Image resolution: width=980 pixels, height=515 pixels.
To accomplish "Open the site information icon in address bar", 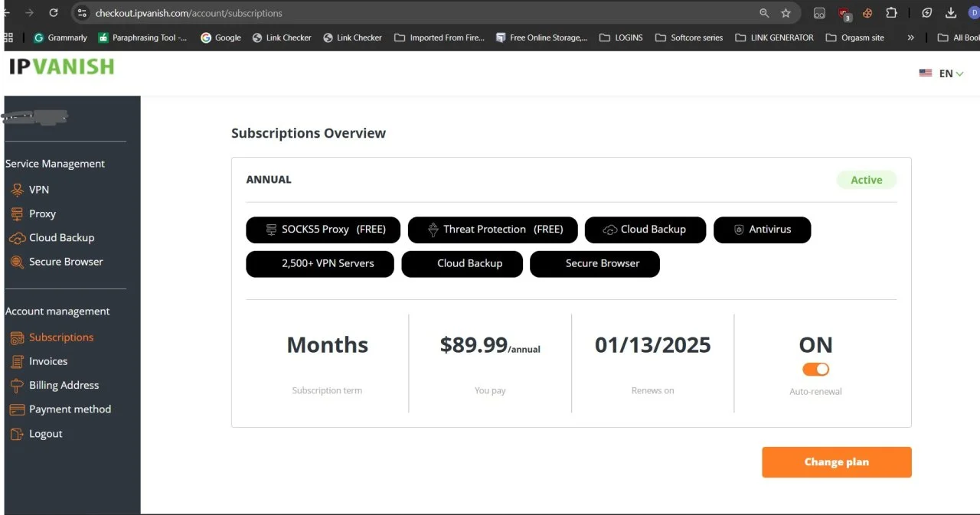I will tap(83, 13).
